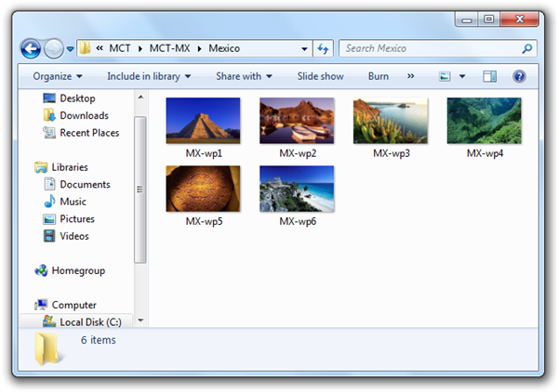Click the Back navigation arrow button
558x392 pixels.
coord(30,48)
